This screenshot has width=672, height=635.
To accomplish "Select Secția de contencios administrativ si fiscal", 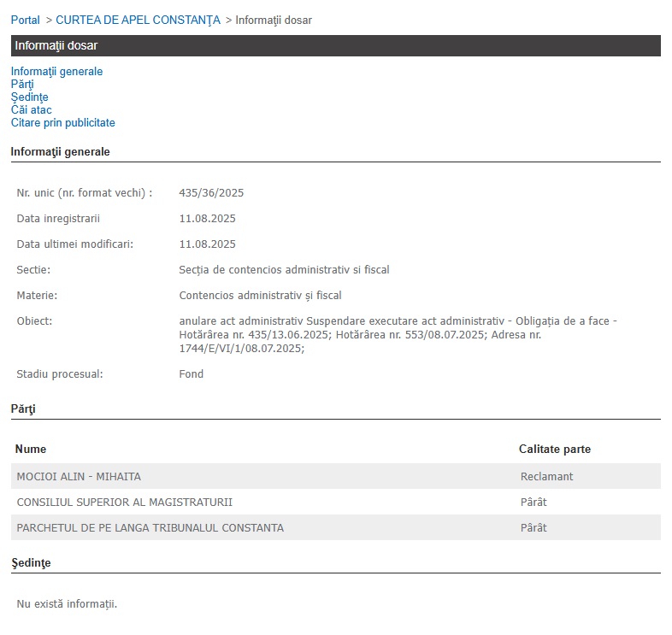I will pyautogui.click(x=284, y=270).
